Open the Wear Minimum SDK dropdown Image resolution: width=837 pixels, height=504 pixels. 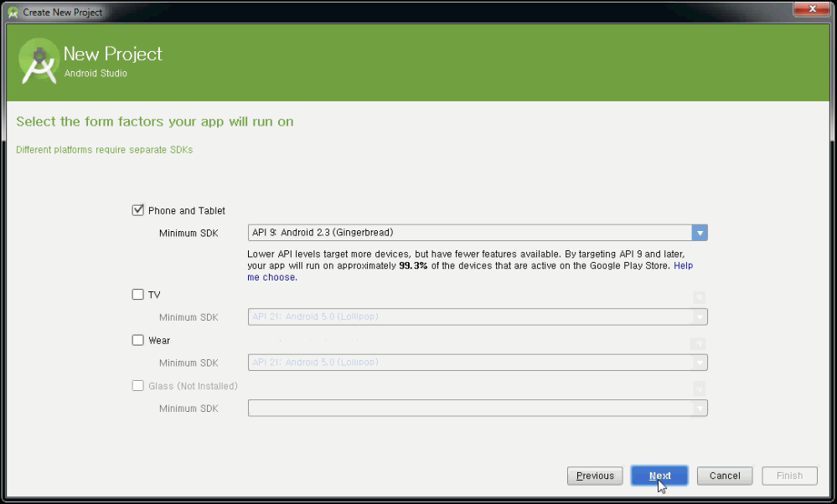click(x=700, y=362)
